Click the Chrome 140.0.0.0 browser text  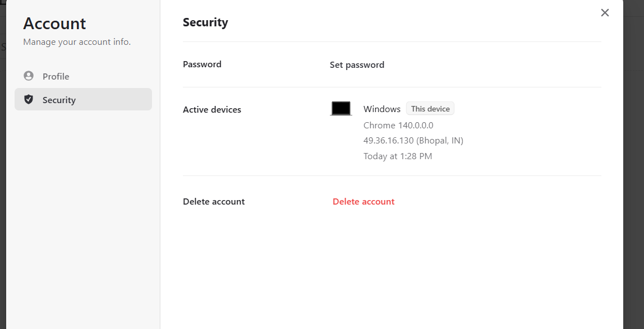[398, 125]
